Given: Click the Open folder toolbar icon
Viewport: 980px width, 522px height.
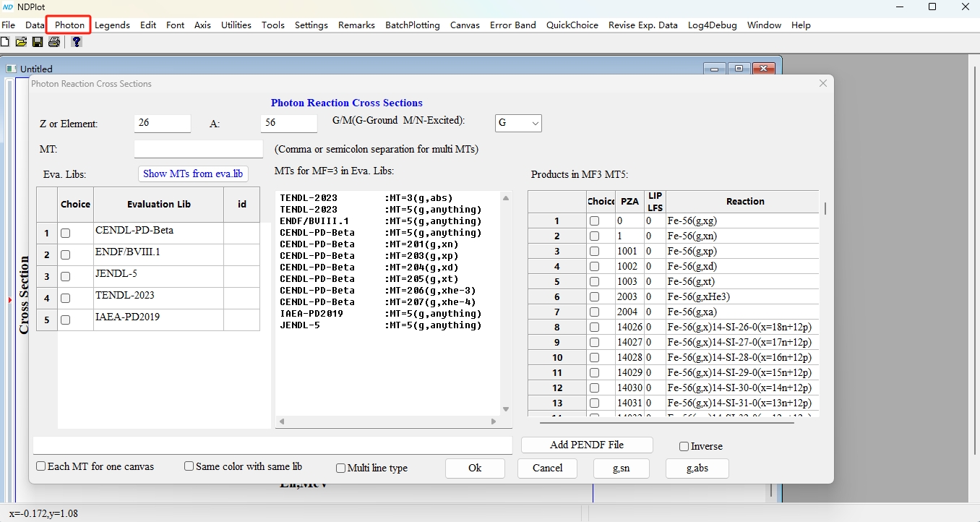Looking at the screenshot, I should click(22, 42).
